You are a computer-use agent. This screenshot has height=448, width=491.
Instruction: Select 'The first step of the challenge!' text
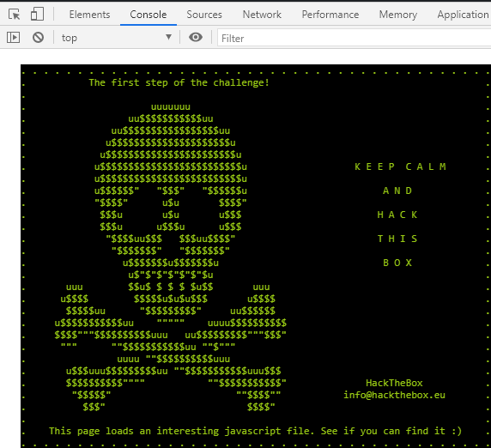(179, 82)
